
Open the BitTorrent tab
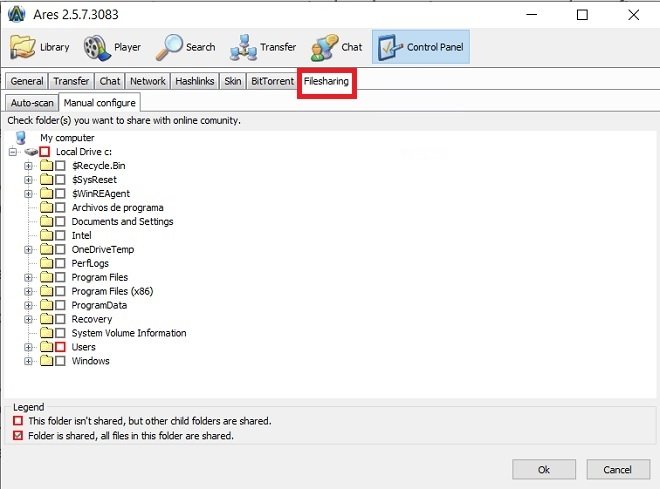pos(272,81)
